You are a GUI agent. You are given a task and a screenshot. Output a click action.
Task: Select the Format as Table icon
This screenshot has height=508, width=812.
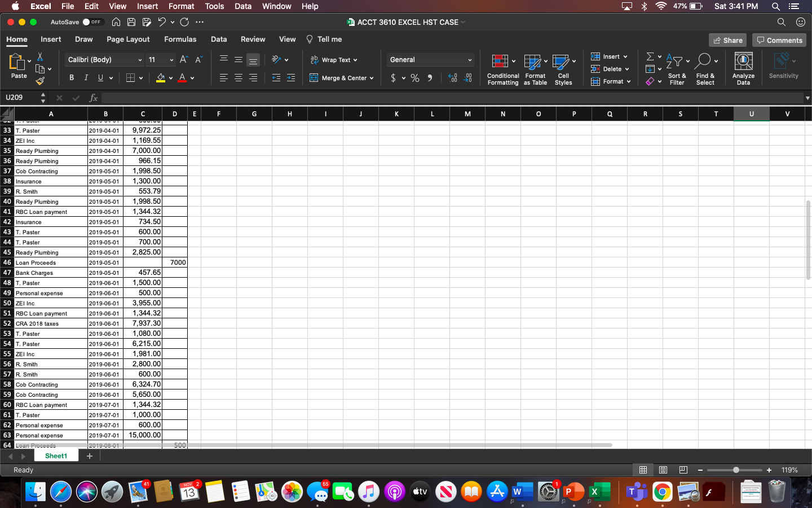(535, 68)
